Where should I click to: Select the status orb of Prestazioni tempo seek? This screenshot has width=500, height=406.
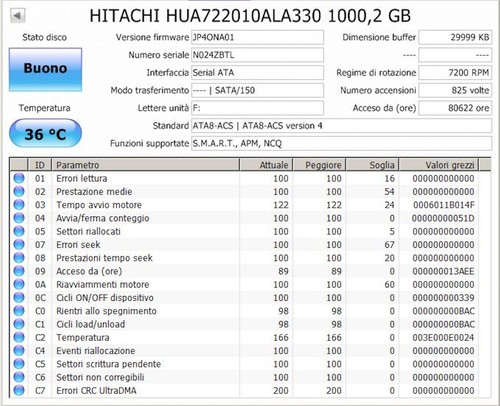[x=19, y=258]
